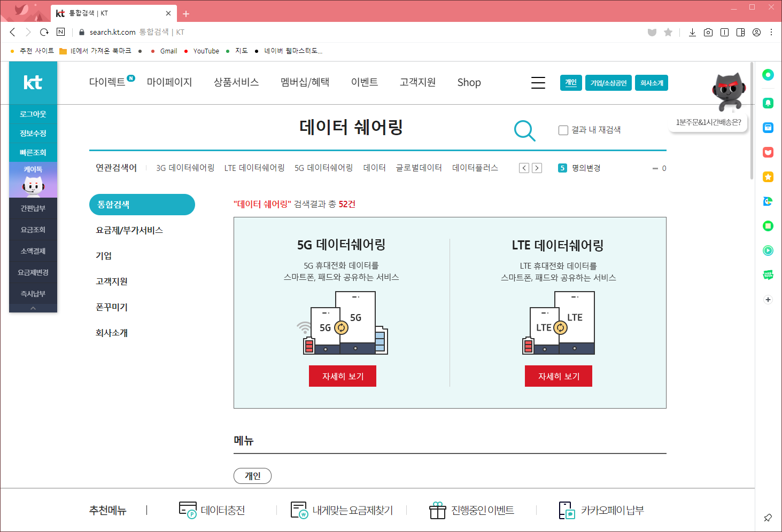The image size is (782, 532).
Task: Open the 이벤트 menu
Action: pyautogui.click(x=365, y=82)
